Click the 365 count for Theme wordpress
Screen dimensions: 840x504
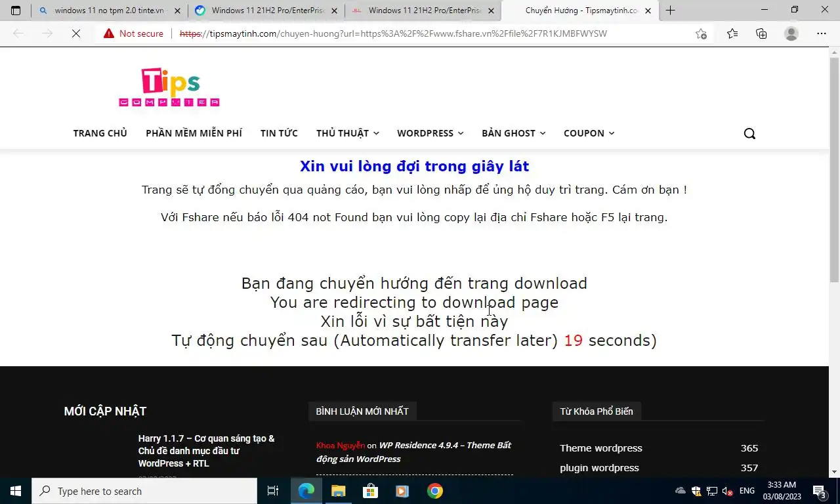[x=749, y=448]
